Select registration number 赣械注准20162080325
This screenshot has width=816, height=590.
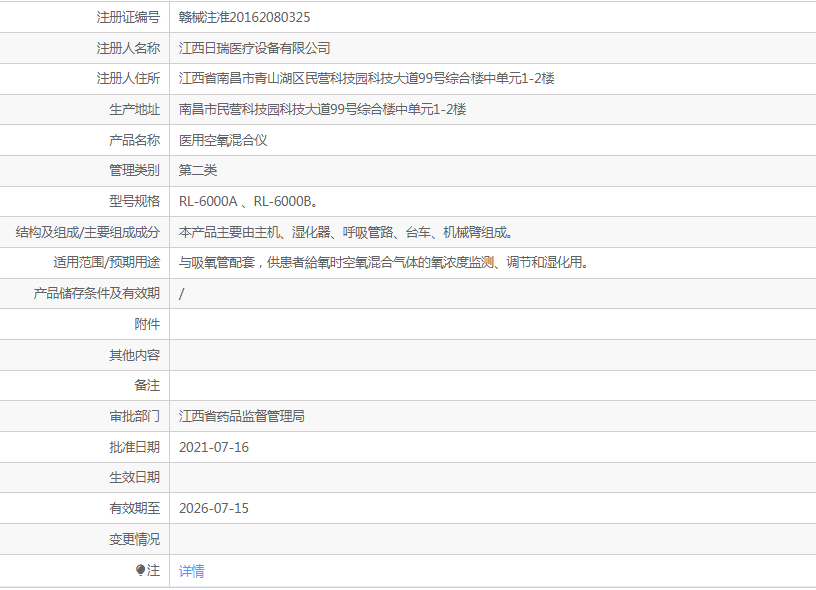[x=244, y=17]
